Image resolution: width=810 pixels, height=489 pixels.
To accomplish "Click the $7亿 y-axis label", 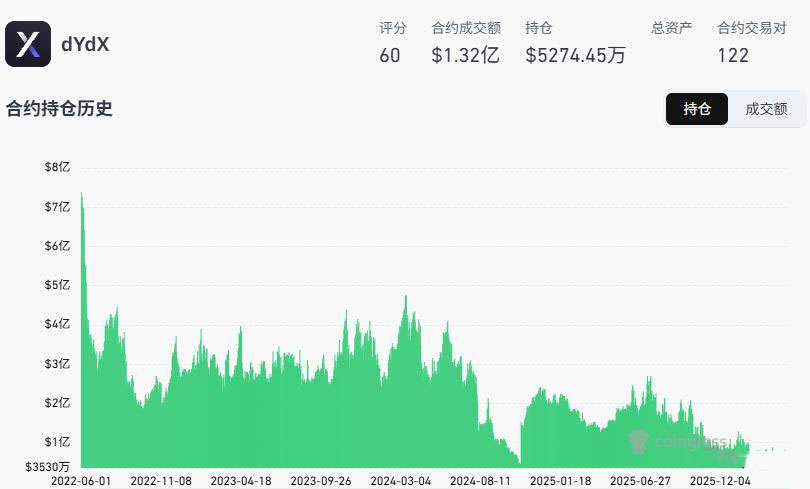I will (57, 207).
